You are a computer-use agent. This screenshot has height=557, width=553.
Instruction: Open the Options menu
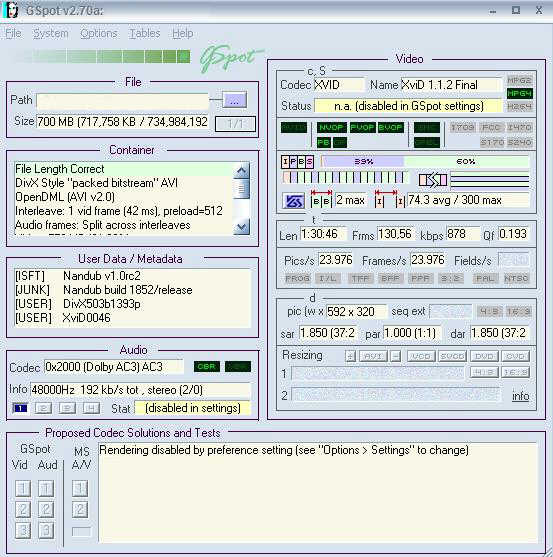[99, 33]
